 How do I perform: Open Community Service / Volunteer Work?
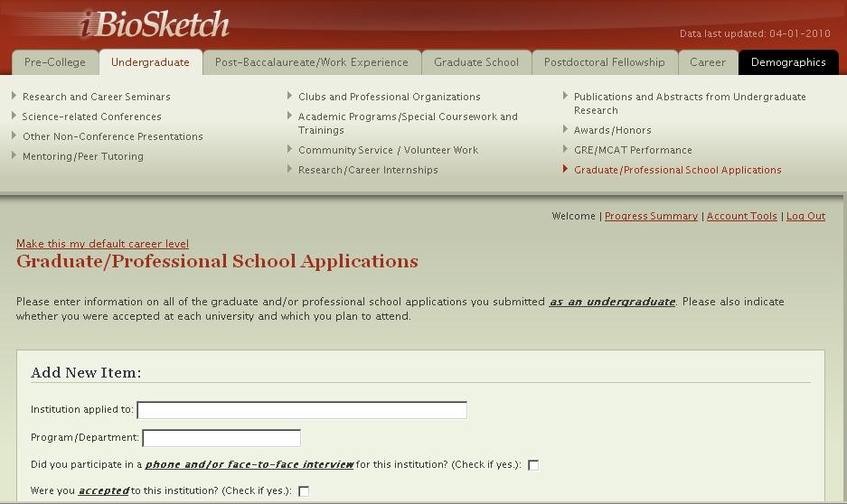(x=388, y=150)
